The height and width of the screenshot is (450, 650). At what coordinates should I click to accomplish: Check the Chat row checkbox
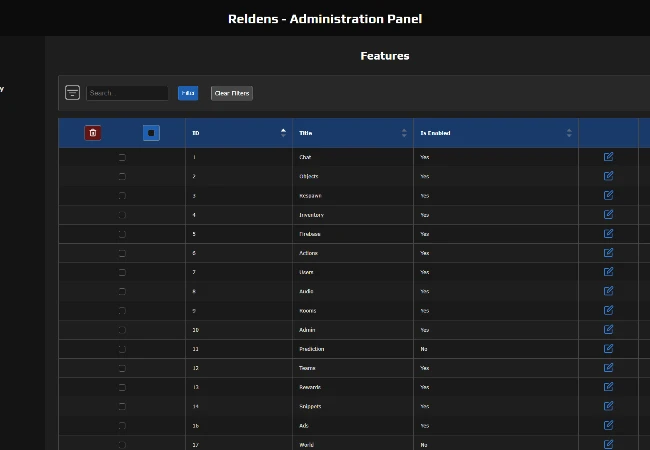[x=122, y=157]
